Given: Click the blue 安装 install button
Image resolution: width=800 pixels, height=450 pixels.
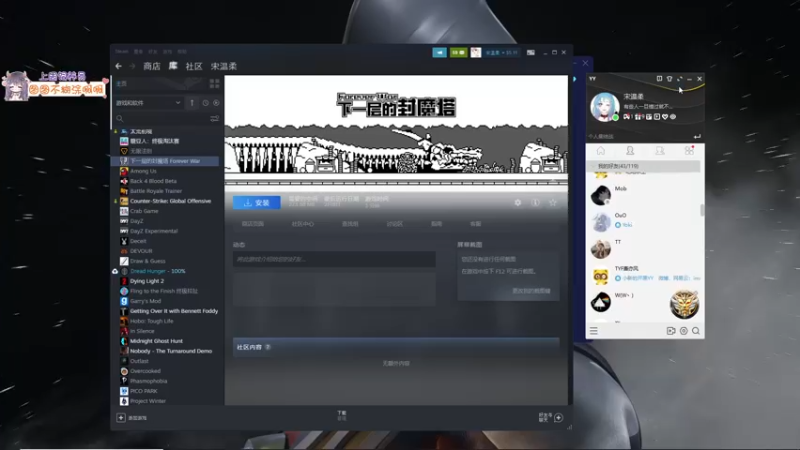Looking at the screenshot, I should [257, 203].
